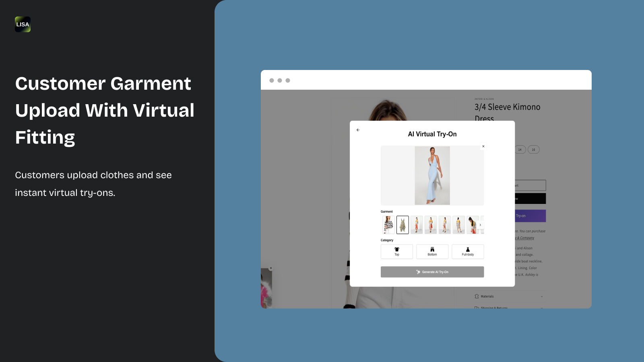Click the right chevron to show more garments
The width and height of the screenshot is (644, 362).
480,225
